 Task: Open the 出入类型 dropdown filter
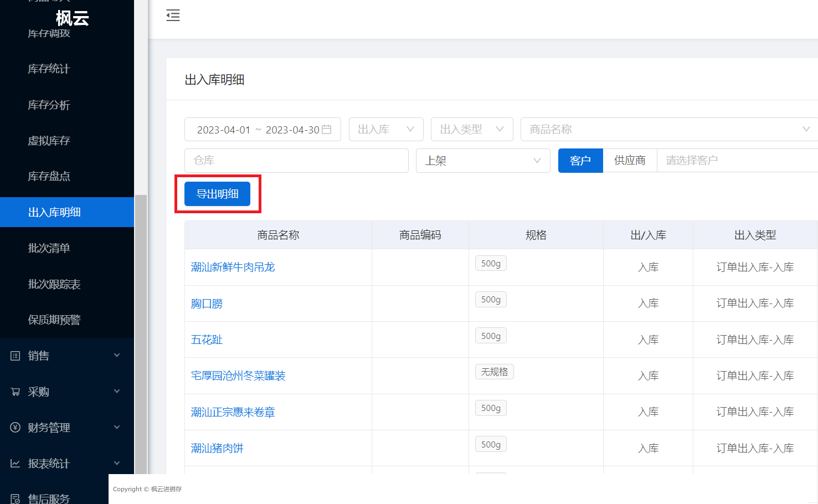[472, 130]
